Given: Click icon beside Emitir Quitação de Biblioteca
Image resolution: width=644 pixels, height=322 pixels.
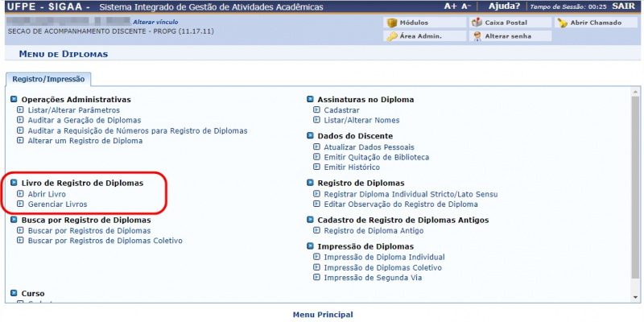Looking at the screenshot, I should tap(316, 157).
